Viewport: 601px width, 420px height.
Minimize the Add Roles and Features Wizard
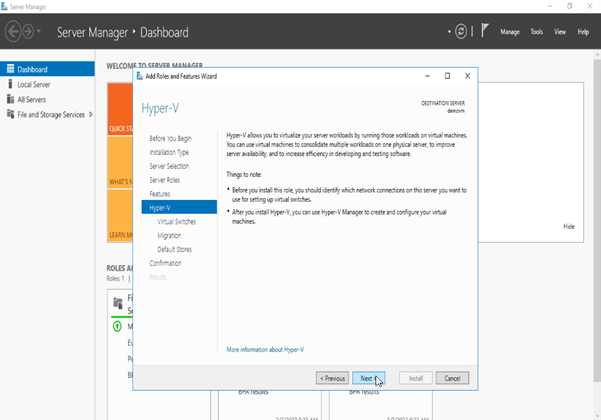tap(427, 76)
